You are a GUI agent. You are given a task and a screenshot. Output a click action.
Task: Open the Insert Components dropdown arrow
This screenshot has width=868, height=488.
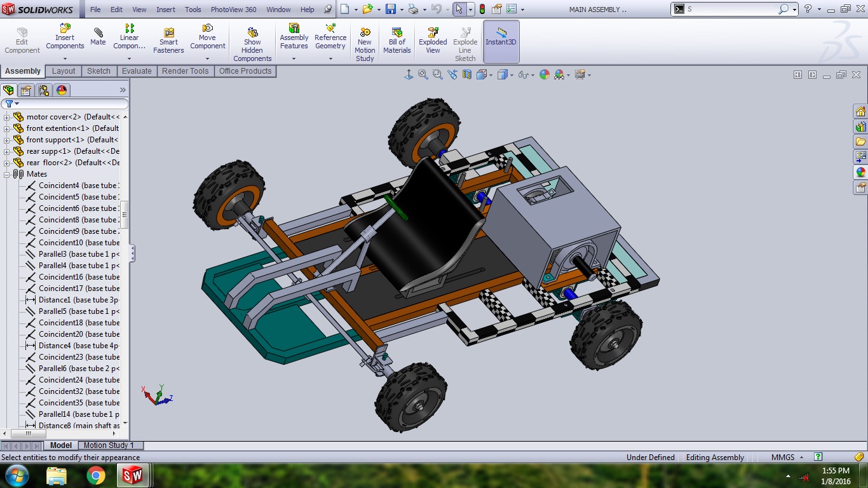pos(65,59)
